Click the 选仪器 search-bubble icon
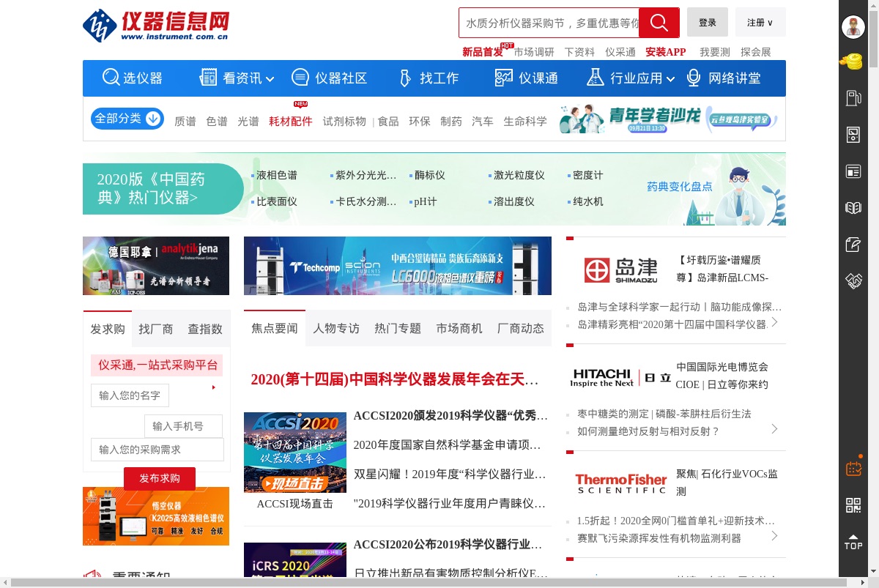 point(111,78)
